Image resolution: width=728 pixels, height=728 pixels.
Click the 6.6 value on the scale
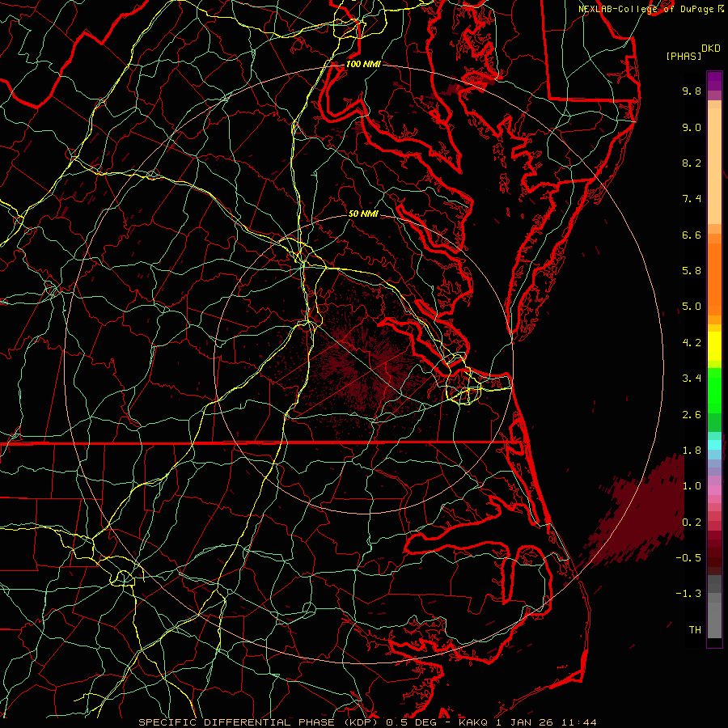(x=692, y=235)
